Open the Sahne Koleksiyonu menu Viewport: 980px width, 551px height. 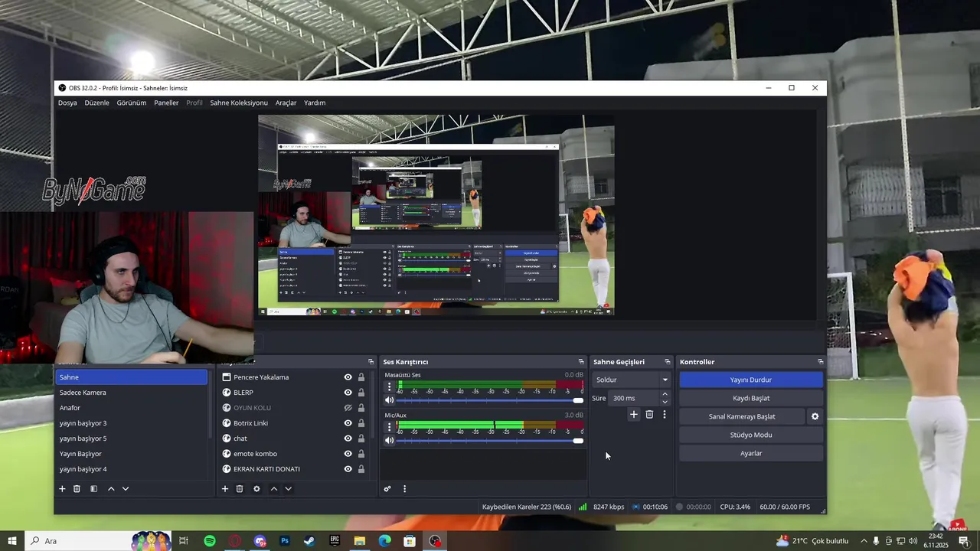pyautogui.click(x=239, y=103)
